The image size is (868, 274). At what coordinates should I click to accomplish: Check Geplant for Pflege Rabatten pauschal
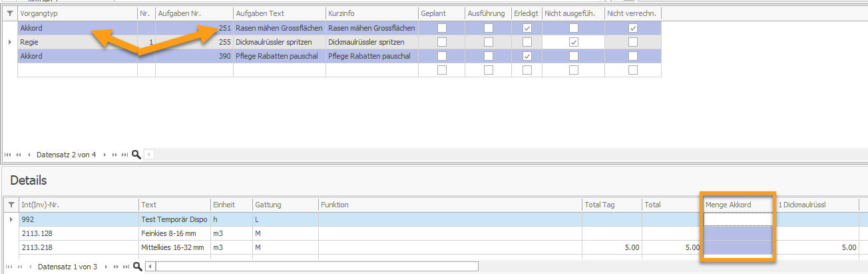[x=441, y=56]
